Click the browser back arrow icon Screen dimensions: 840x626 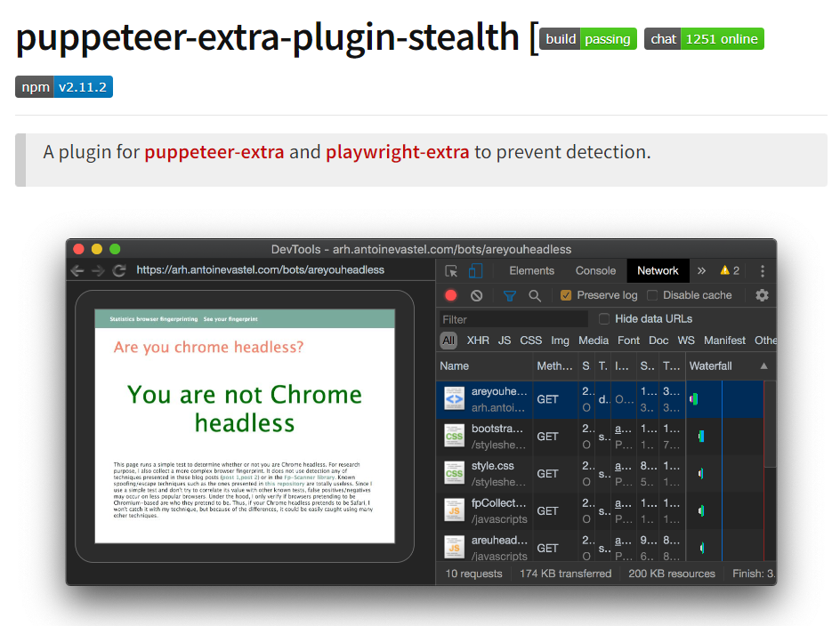pos(77,270)
